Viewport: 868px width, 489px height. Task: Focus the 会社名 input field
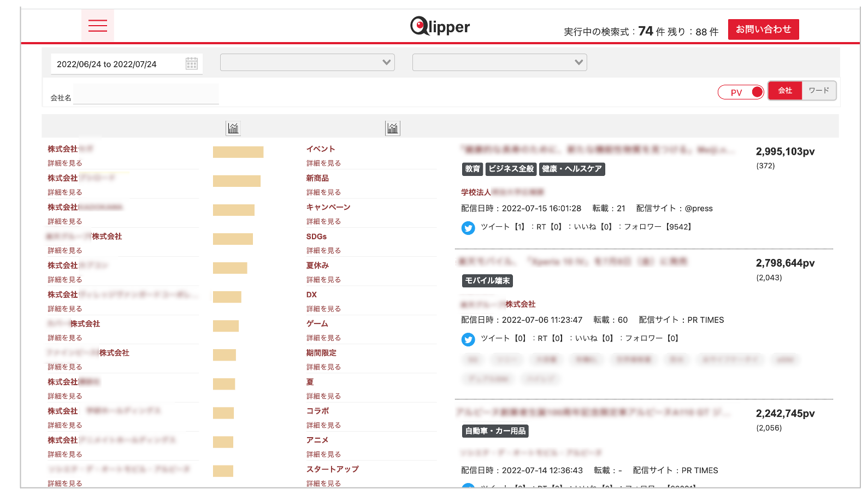tap(146, 95)
